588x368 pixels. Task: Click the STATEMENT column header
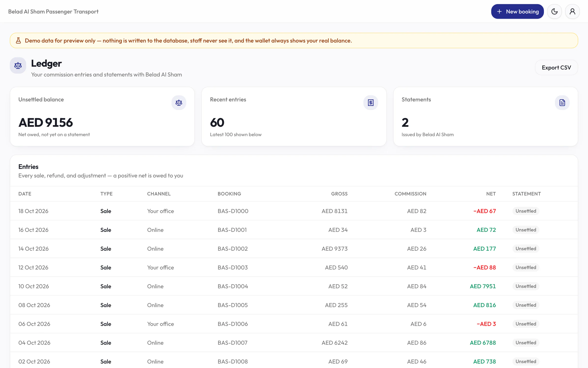tap(527, 194)
